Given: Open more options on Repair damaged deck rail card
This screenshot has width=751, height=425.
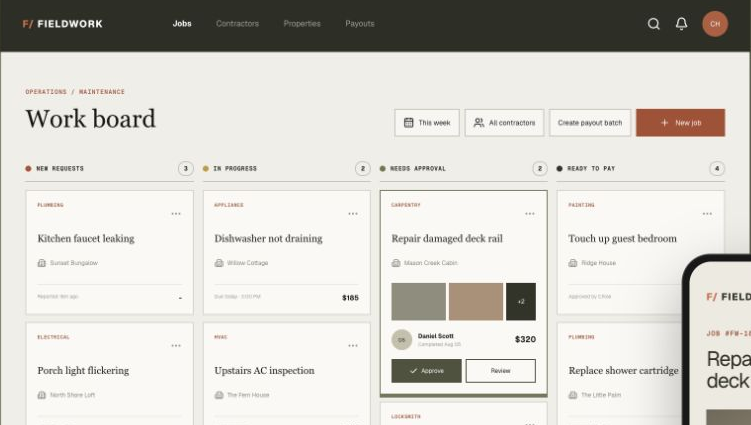Looking at the screenshot, I should tap(530, 214).
